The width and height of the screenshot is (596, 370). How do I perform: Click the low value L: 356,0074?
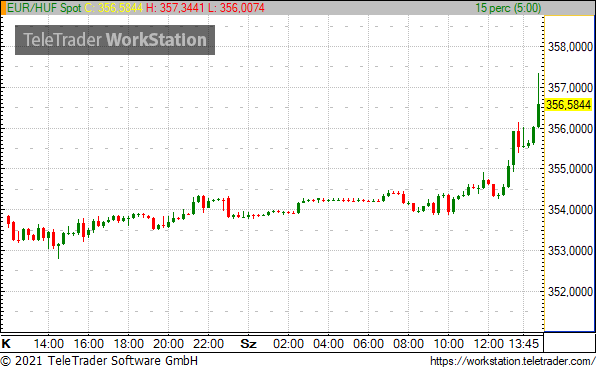236,8
